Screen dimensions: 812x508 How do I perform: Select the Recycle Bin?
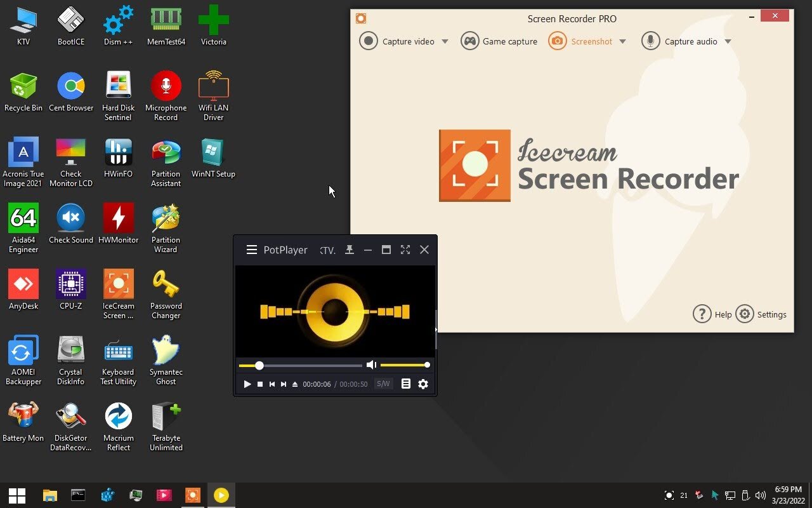click(23, 92)
